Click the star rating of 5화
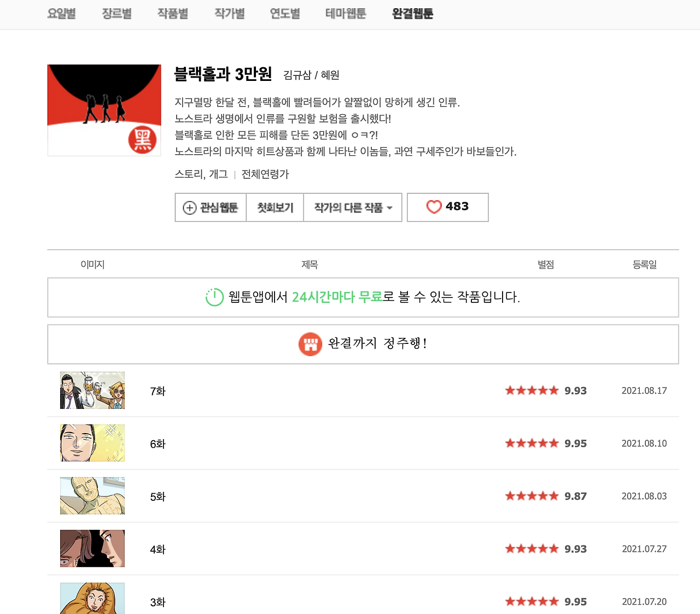This screenshot has height=614, width=700. pos(532,496)
